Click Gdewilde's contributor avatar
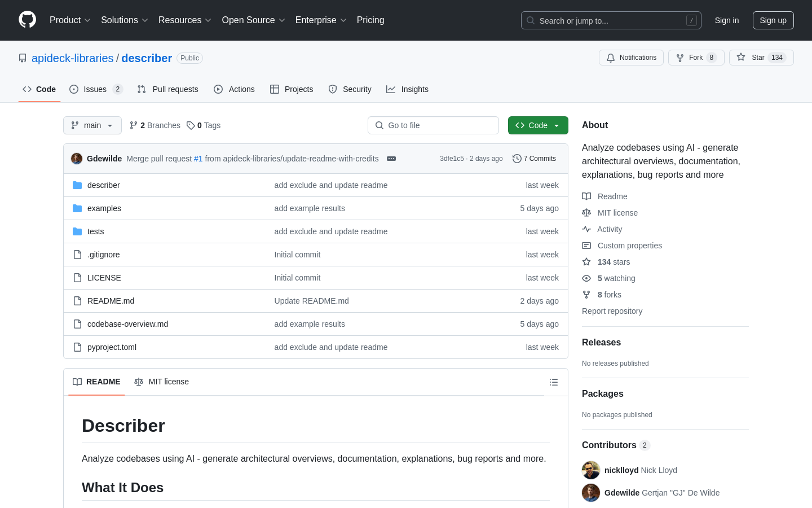The image size is (812, 508). [x=591, y=493]
